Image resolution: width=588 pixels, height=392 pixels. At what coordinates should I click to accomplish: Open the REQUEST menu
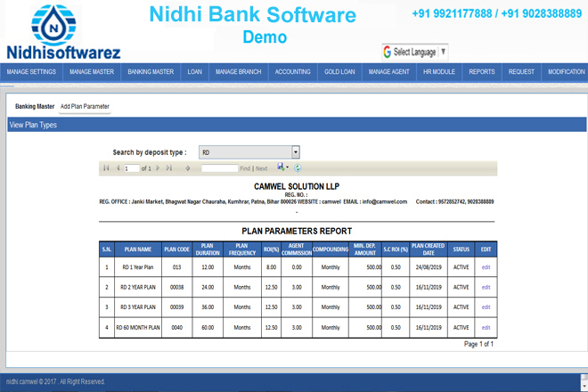click(x=521, y=72)
